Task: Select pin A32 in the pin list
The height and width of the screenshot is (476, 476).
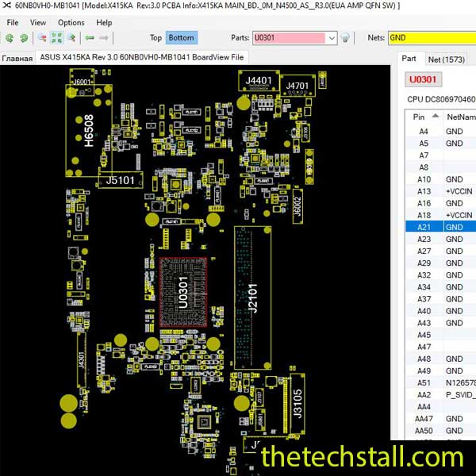Action: coord(424,275)
